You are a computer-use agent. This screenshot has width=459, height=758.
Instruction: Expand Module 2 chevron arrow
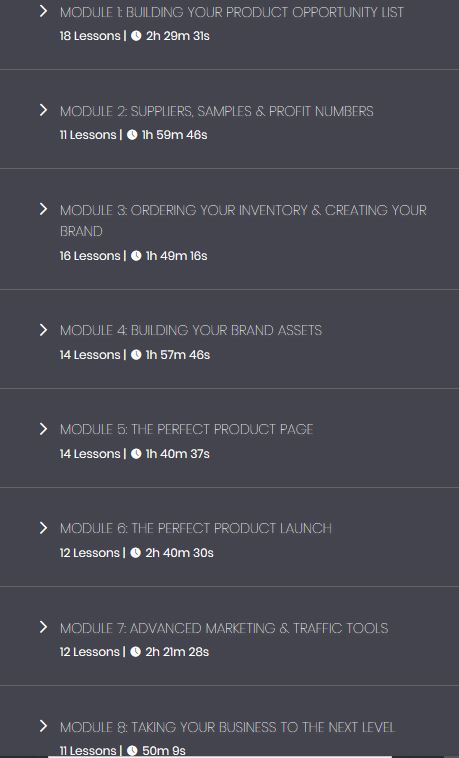click(x=44, y=110)
